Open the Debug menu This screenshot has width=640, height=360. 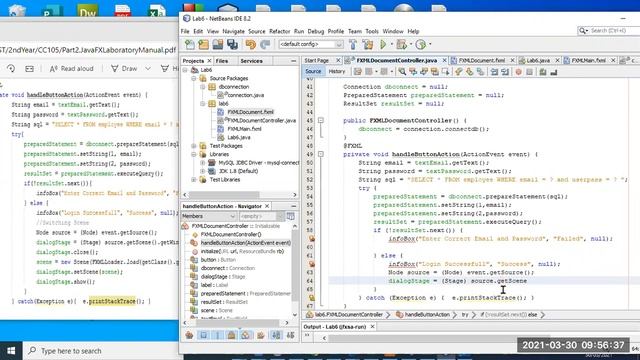pyautogui.click(x=316, y=31)
